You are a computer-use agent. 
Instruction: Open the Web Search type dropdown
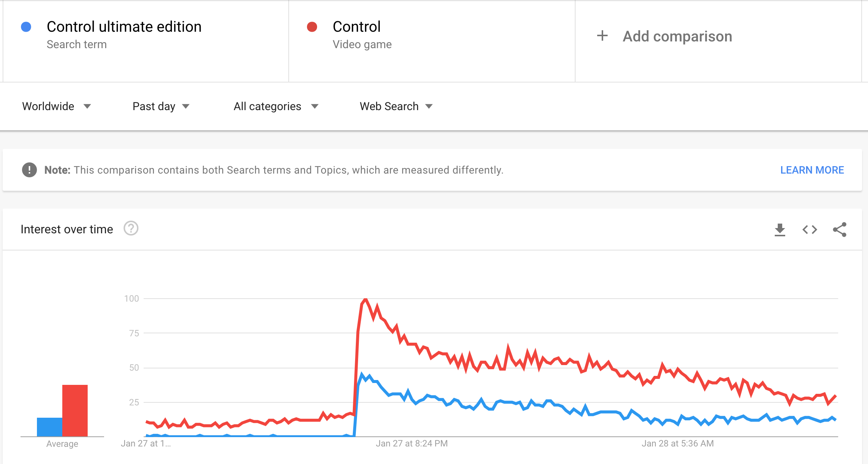click(x=396, y=106)
